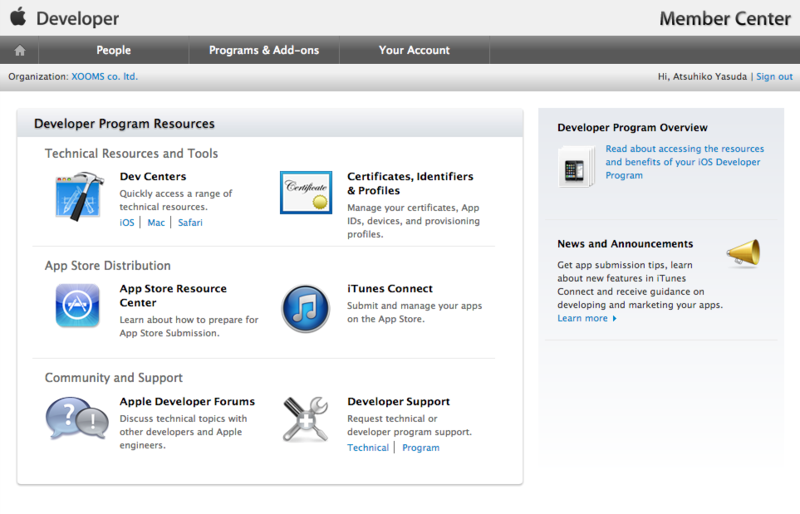Click the arrow next to Learn more

tap(614, 319)
